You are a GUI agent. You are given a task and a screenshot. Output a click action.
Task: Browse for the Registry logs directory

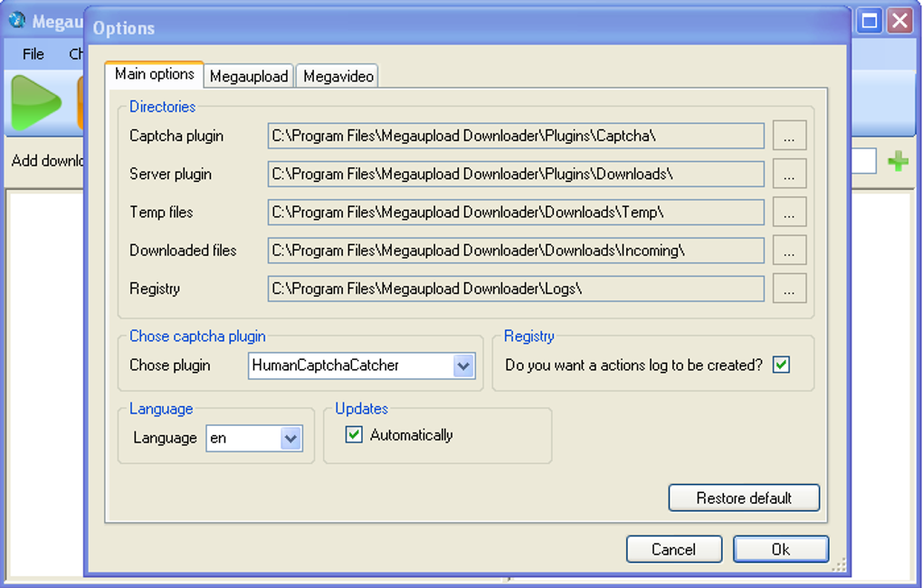click(x=788, y=288)
